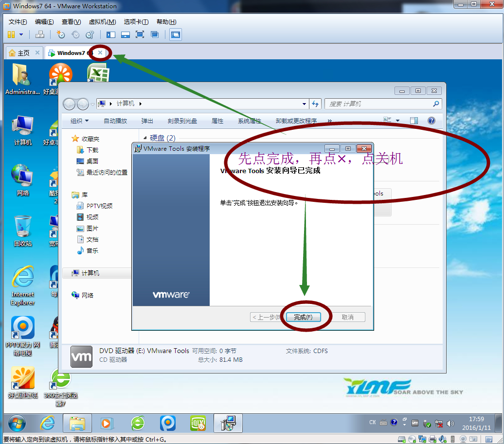Open the 编辑(E) menu

coord(44,22)
